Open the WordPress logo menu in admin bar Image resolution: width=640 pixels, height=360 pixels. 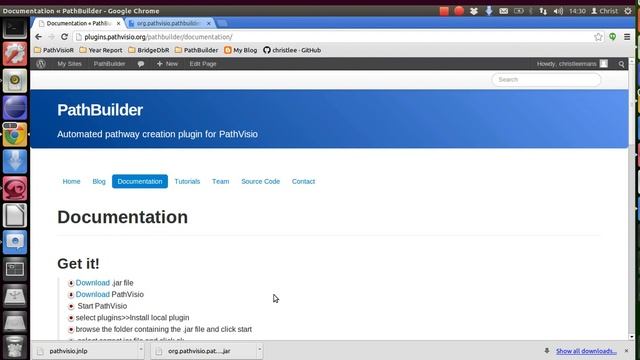tap(41, 64)
